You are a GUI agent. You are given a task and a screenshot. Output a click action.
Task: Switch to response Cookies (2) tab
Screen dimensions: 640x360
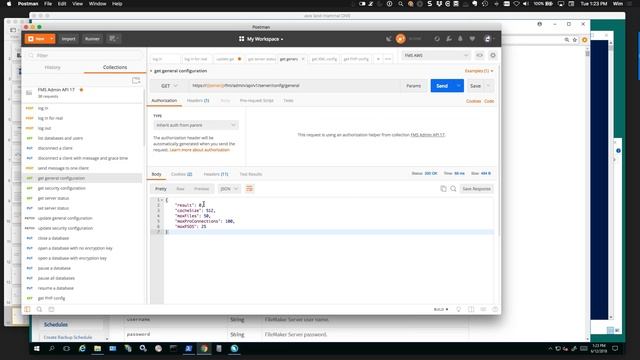181,174
